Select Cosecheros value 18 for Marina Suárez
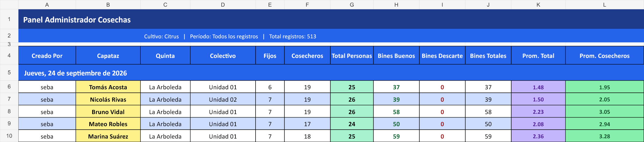Screen dimensions: 644x142 tap(308, 136)
